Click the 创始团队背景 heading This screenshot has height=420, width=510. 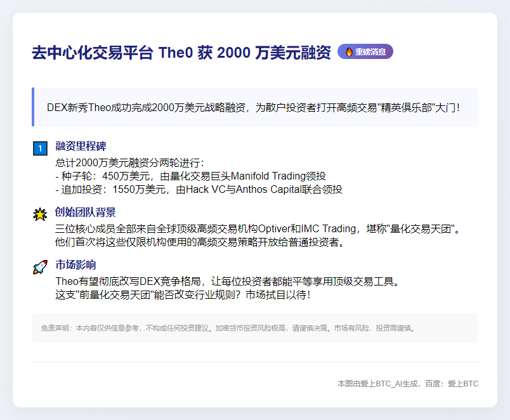[85, 212]
